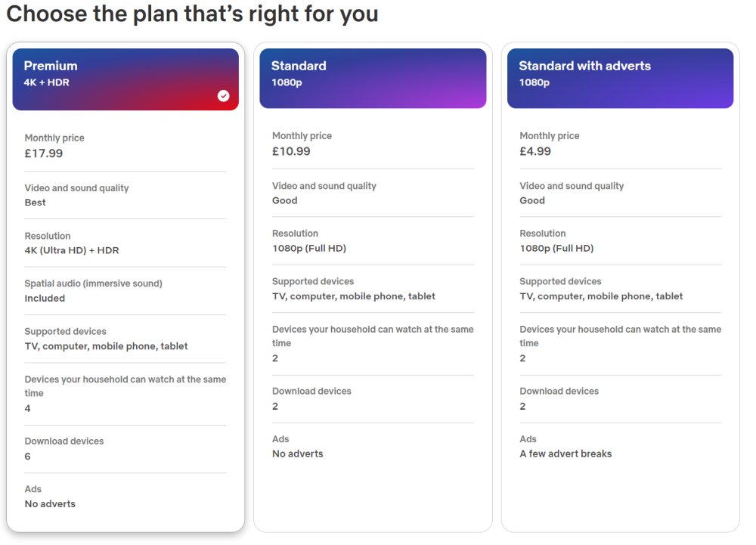
Task: Click 'A few advert breaks' text
Action: coord(565,454)
